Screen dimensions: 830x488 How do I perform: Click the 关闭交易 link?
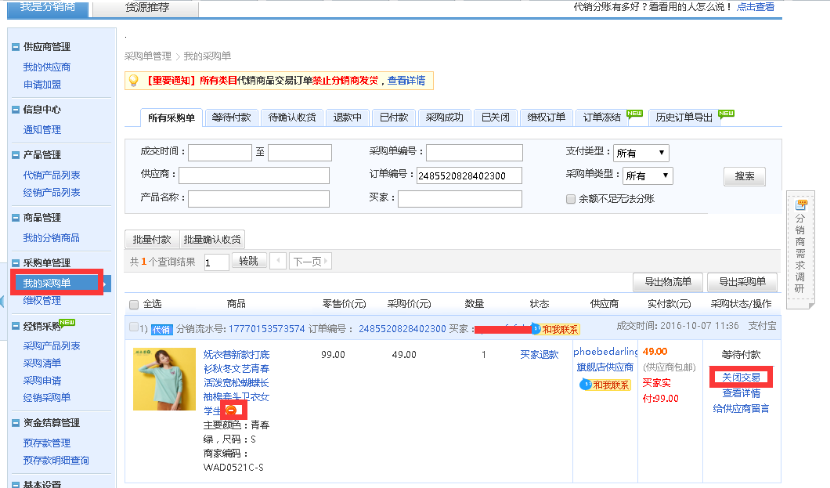pyautogui.click(x=741, y=377)
